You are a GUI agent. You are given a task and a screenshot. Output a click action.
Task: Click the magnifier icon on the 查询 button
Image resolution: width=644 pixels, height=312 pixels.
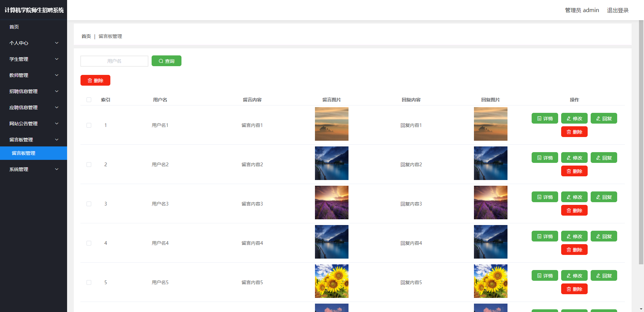click(161, 61)
